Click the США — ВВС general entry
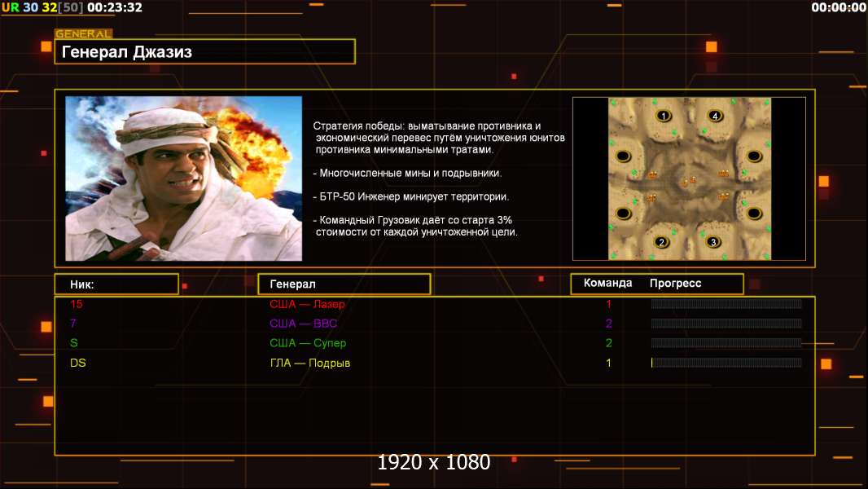Image resolution: width=868 pixels, height=489 pixels. (304, 324)
